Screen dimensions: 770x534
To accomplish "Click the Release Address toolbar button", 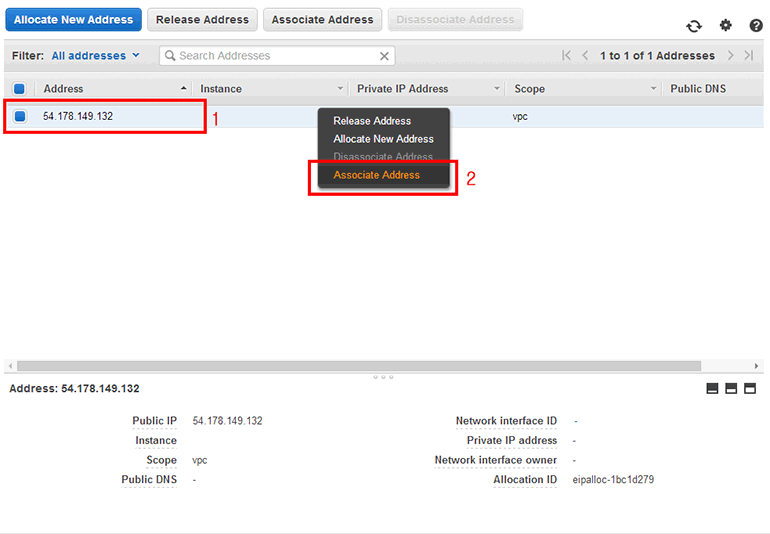I will point(202,19).
